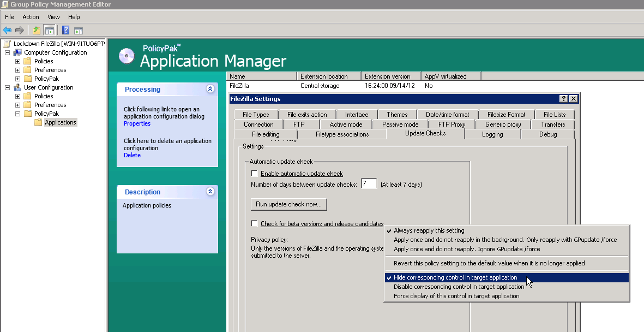This screenshot has width=644, height=332.
Task: Open the Passive mode tab
Action: [x=400, y=124]
